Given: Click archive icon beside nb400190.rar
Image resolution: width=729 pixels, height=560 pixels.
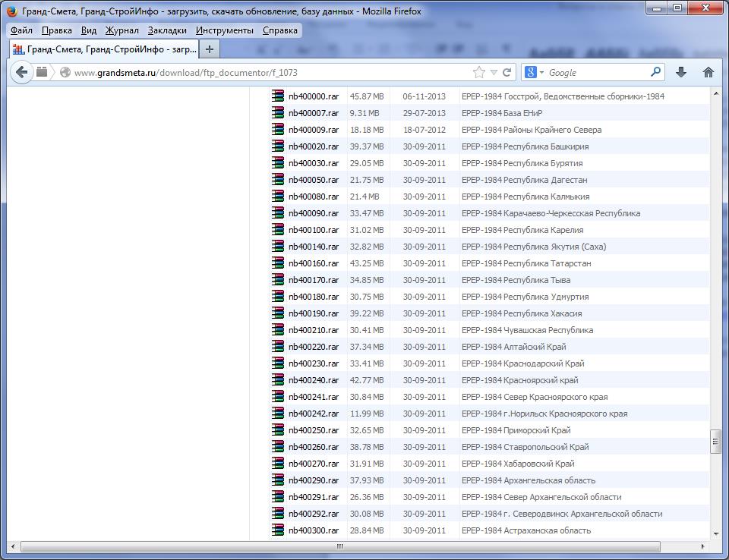Looking at the screenshot, I should 278,313.
